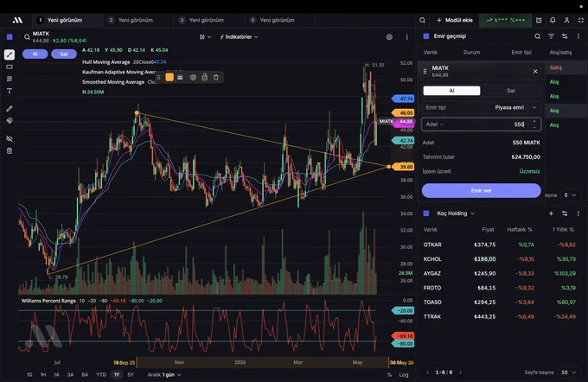Select the YTD time range
This screenshot has width=588, height=382.
(x=101, y=374)
